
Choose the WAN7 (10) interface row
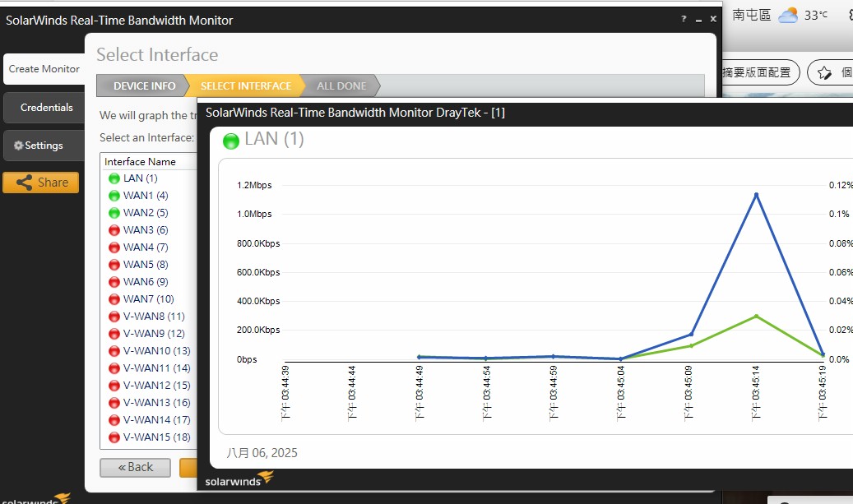click(148, 299)
